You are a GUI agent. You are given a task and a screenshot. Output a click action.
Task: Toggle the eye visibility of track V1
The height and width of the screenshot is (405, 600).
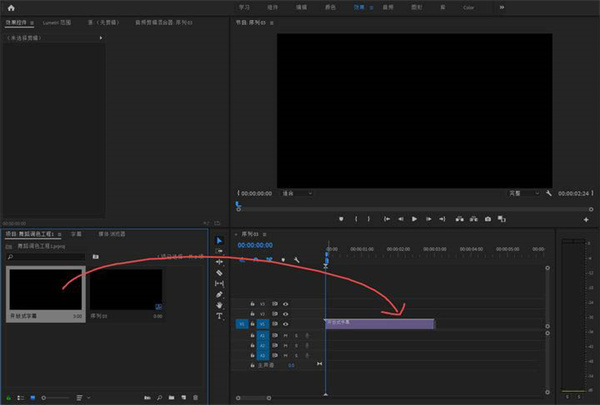pos(285,325)
